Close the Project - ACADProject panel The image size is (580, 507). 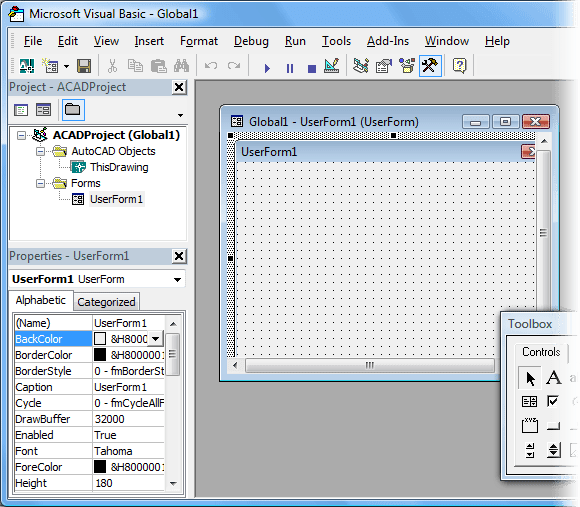pyautogui.click(x=179, y=87)
